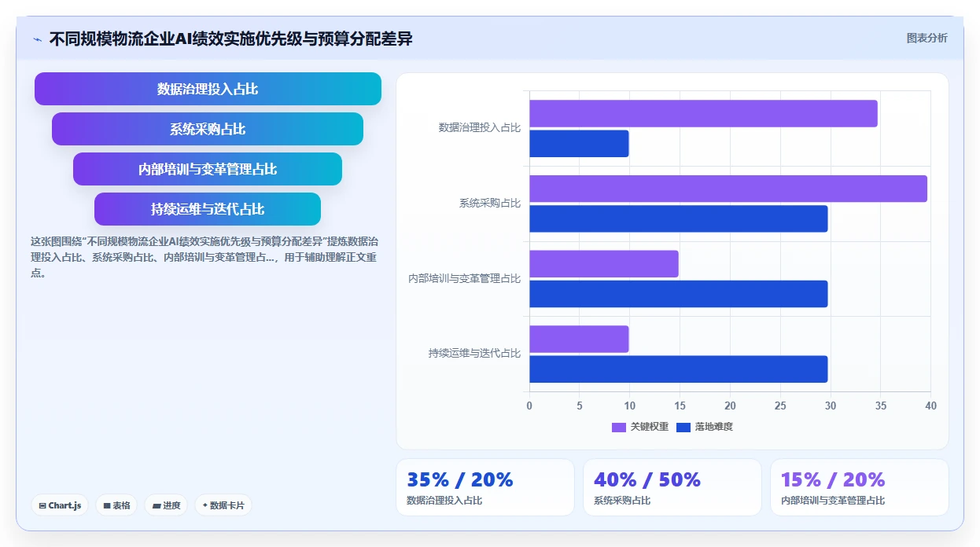Select the 数据治理投入占比 funnel stage
The height and width of the screenshot is (547, 980).
208,89
